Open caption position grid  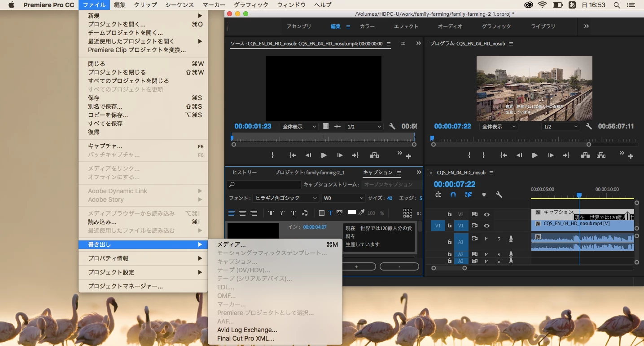tap(407, 213)
